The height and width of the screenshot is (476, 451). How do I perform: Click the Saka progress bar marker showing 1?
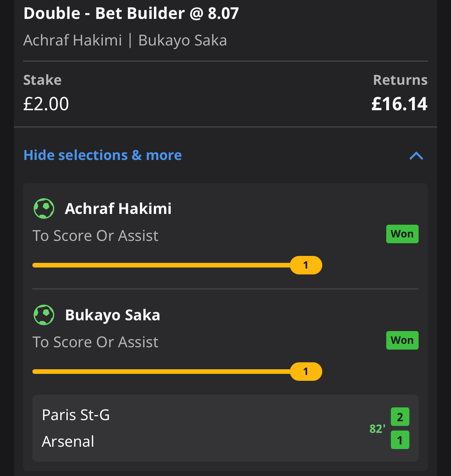point(306,372)
